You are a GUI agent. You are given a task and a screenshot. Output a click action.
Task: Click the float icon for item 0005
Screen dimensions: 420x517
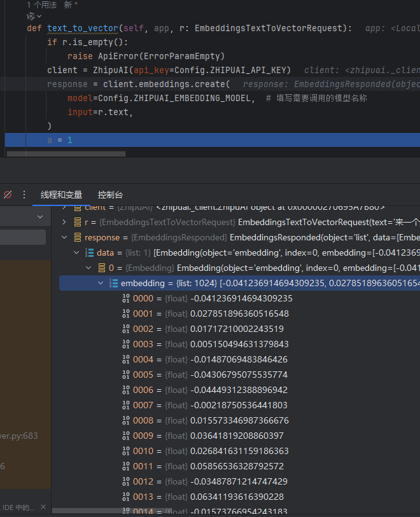click(126, 375)
